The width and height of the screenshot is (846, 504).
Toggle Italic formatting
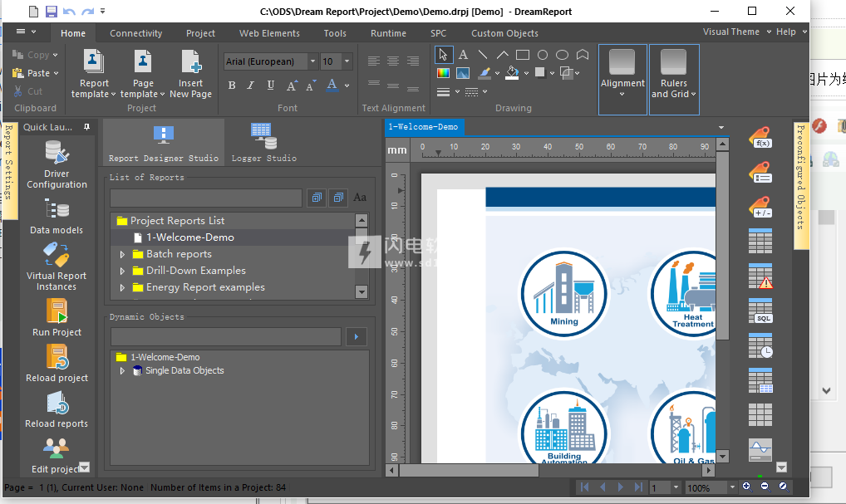pos(250,86)
